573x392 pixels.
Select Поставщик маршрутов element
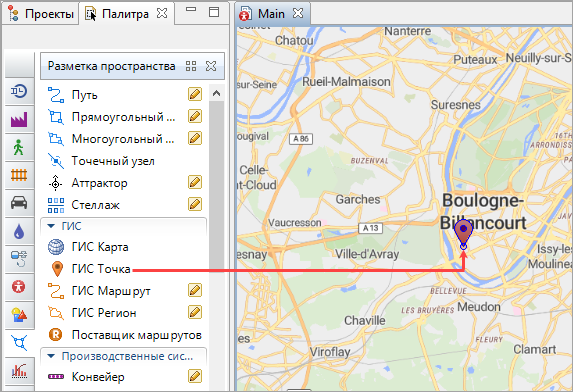pyautogui.click(x=125, y=335)
